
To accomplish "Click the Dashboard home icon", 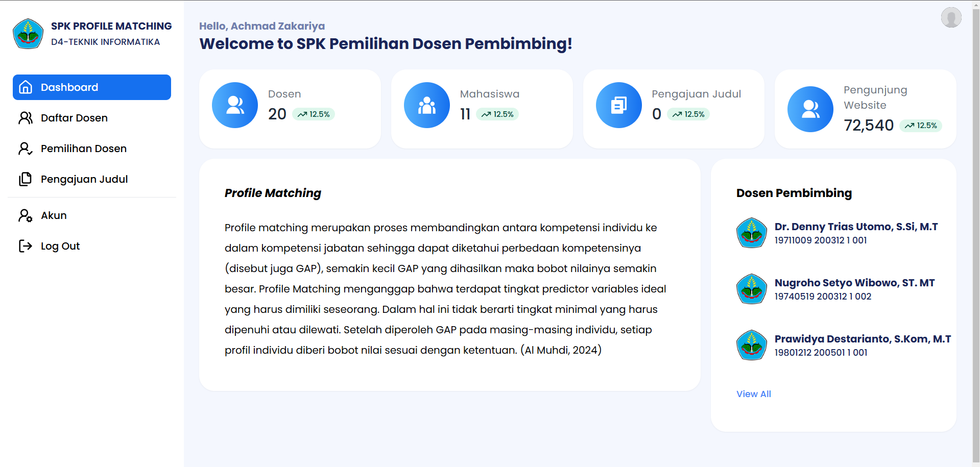I will click(x=26, y=87).
